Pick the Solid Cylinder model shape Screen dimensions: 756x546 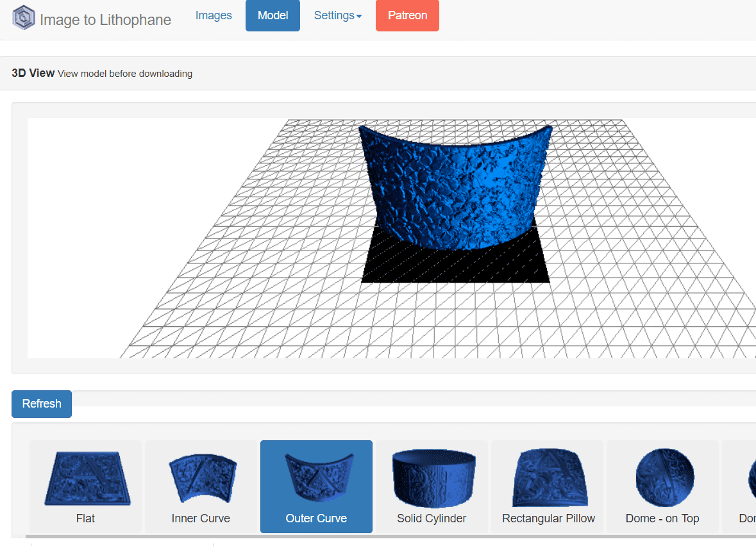click(x=432, y=487)
